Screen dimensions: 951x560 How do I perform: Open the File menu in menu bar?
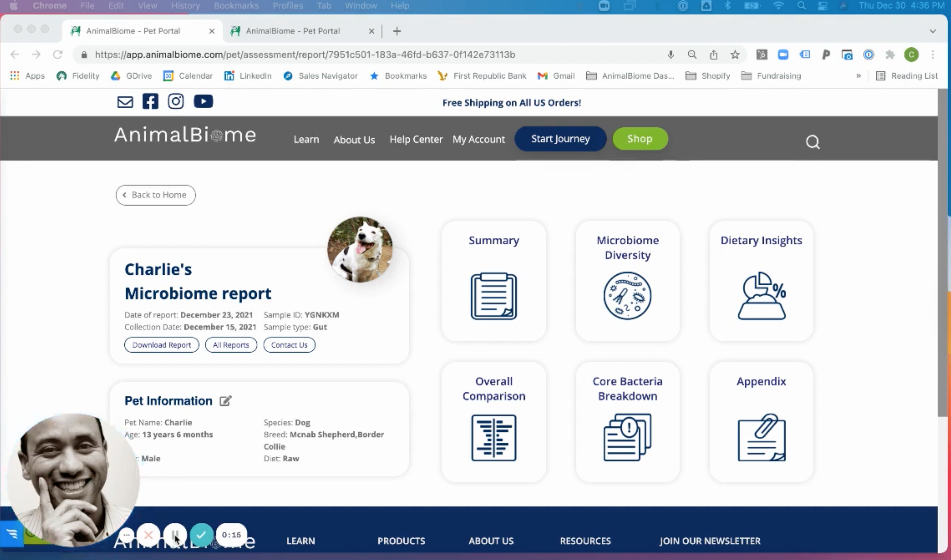coord(87,6)
